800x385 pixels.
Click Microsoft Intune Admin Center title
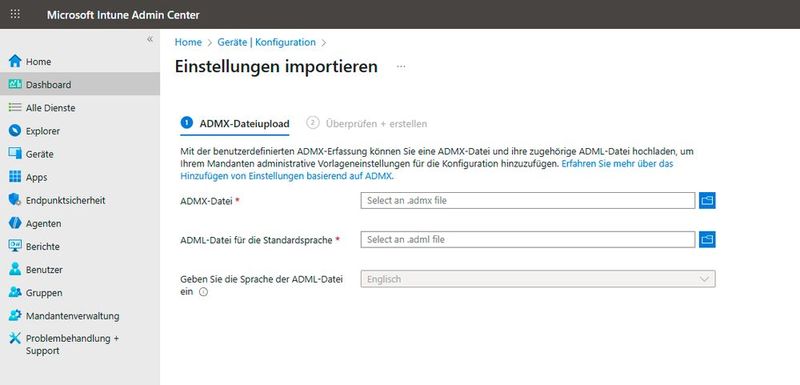click(x=123, y=15)
